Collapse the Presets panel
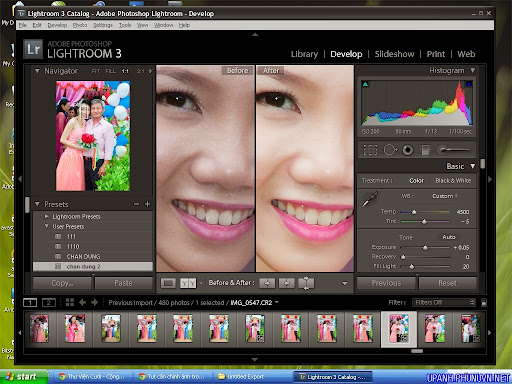This screenshot has width=512, height=384. 37,204
